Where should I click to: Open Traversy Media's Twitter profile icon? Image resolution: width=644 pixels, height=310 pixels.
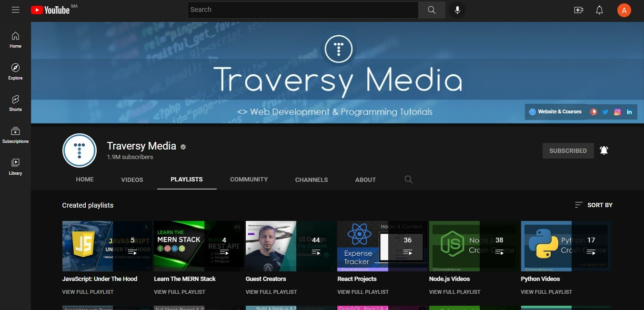point(605,111)
